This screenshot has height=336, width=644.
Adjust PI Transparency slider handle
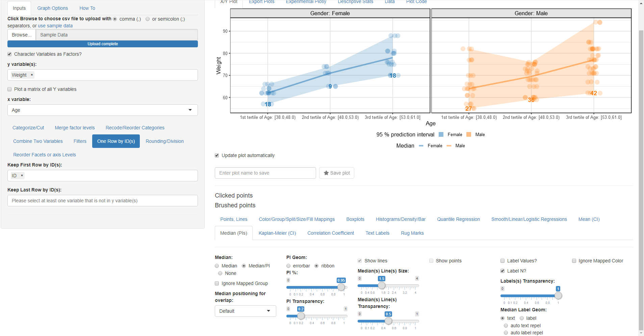point(301,316)
